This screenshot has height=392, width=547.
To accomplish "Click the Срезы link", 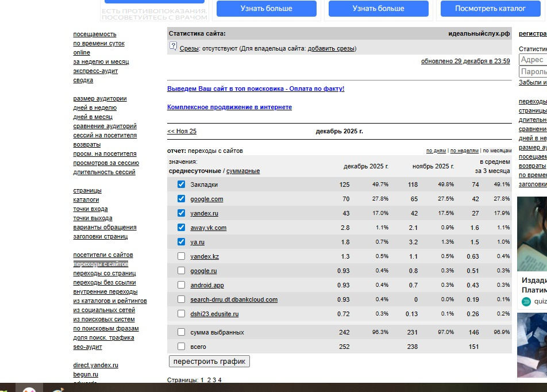I will coord(189,48).
